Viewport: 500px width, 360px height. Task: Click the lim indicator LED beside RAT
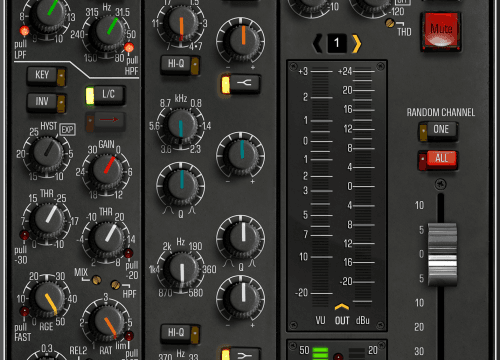click(x=129, y=336)
